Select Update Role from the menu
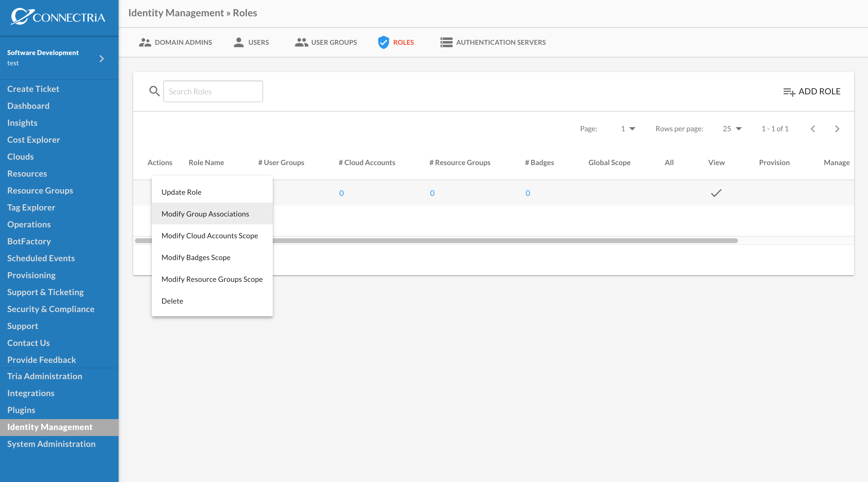868x482 pixels. [212, 192]
